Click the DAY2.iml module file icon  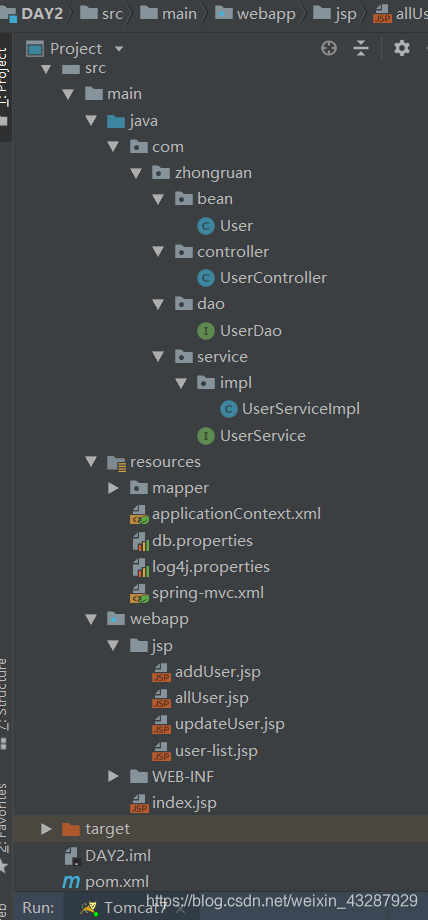(72, 856)
